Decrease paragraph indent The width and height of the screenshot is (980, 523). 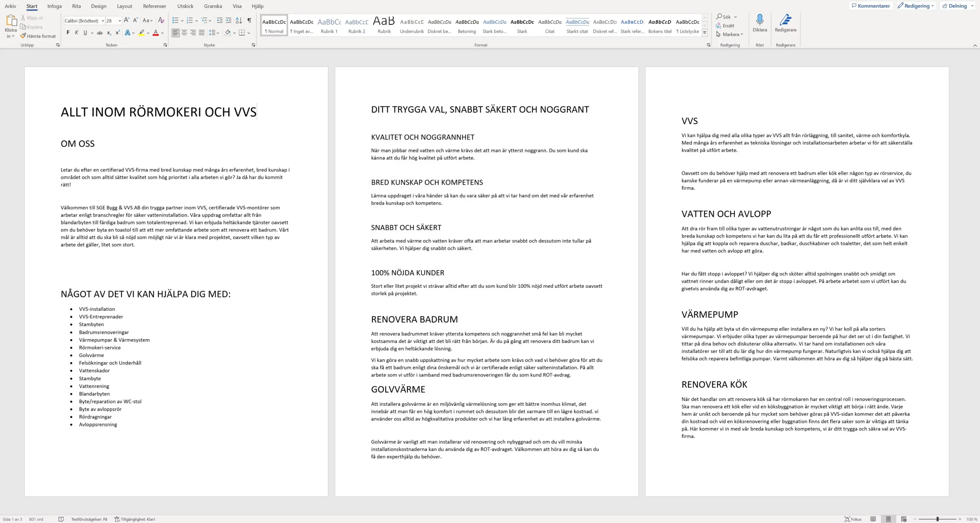219,20
